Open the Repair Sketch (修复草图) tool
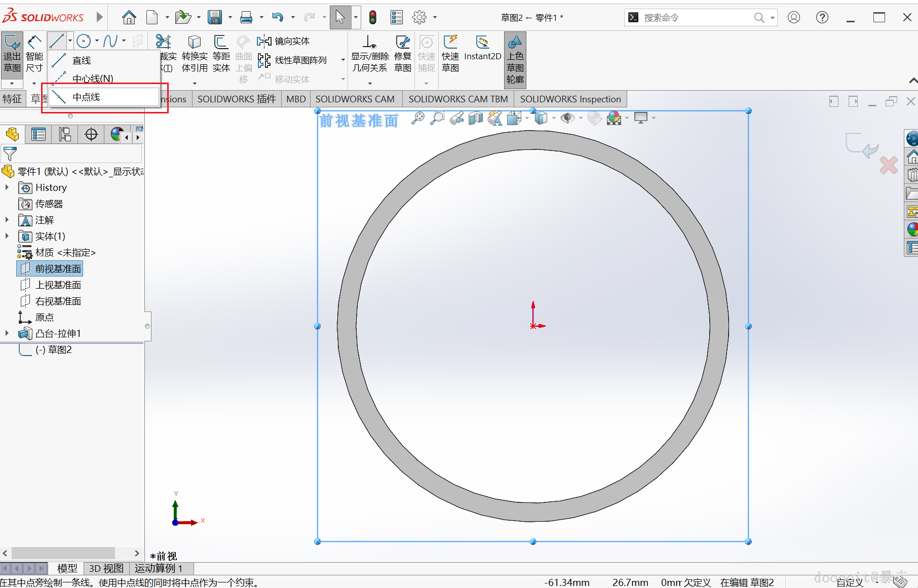This screenshot has width=918, height=588. click(x=403, y=54)
